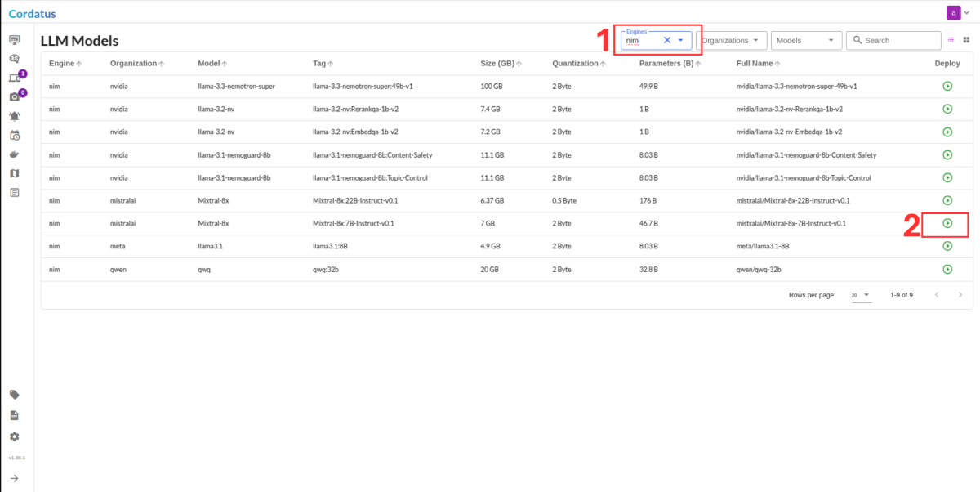Deploy nvidia/llama-3.3-nemotron-super-49b-v1 model
Viewport: 980px width, 492px height.
[x=947, y=86]
